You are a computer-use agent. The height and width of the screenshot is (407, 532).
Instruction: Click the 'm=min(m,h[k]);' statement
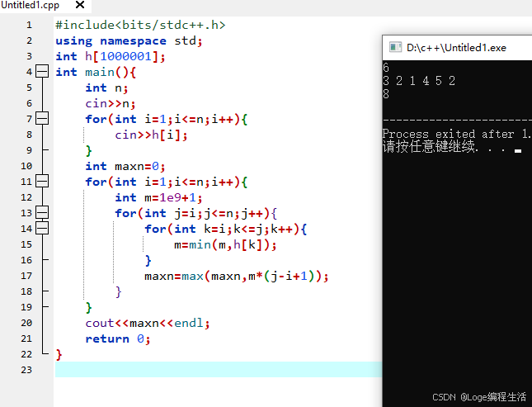pyautogui.click(x=225, y=244)
